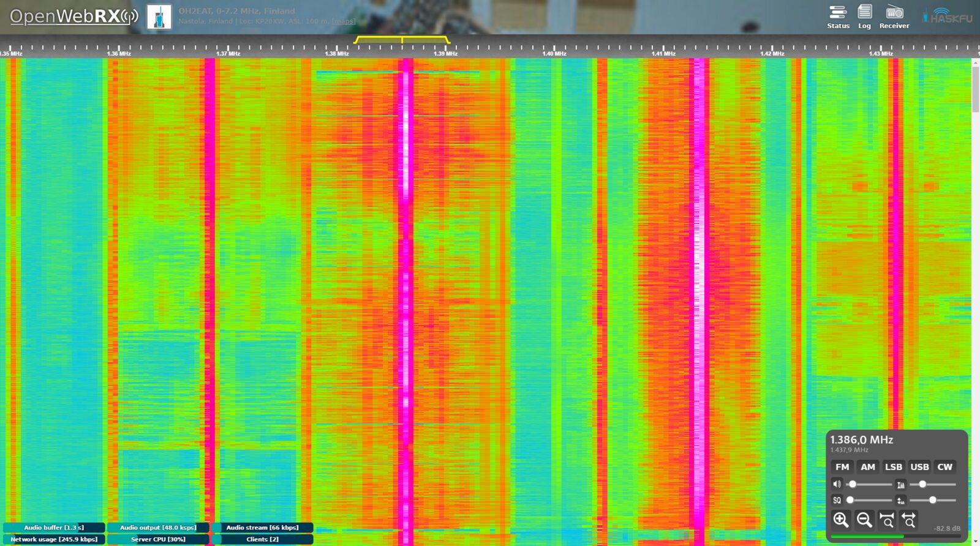Open the maps link in header
Viewport: 980px width, 546px height.
coord(343,21)
